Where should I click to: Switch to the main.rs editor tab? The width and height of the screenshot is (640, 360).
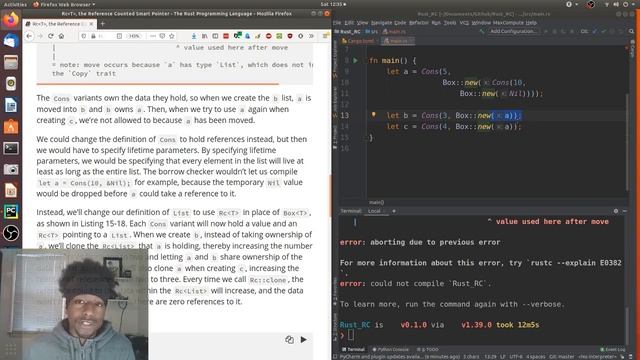click(398, 41)
